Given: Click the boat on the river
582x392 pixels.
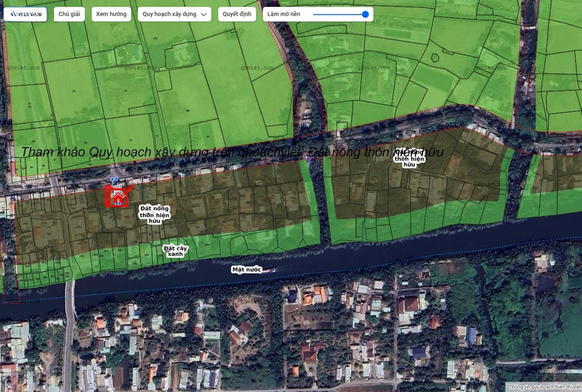Looking at the screenshot, I should point(269,270).
